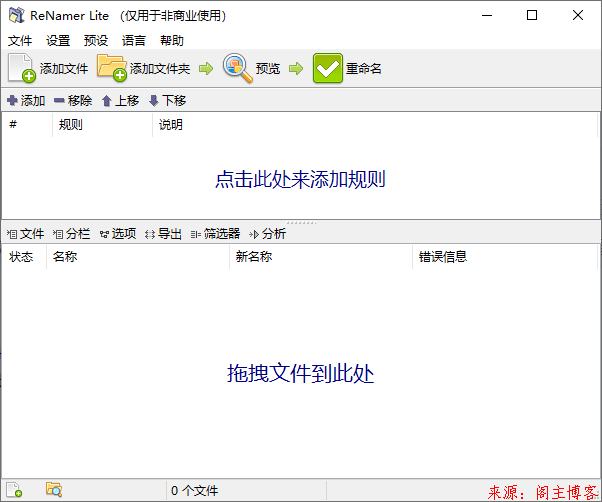The image size is (602, 502).
Task: Open the 文件 dropdown in the files toolbar
Action: 25,234
